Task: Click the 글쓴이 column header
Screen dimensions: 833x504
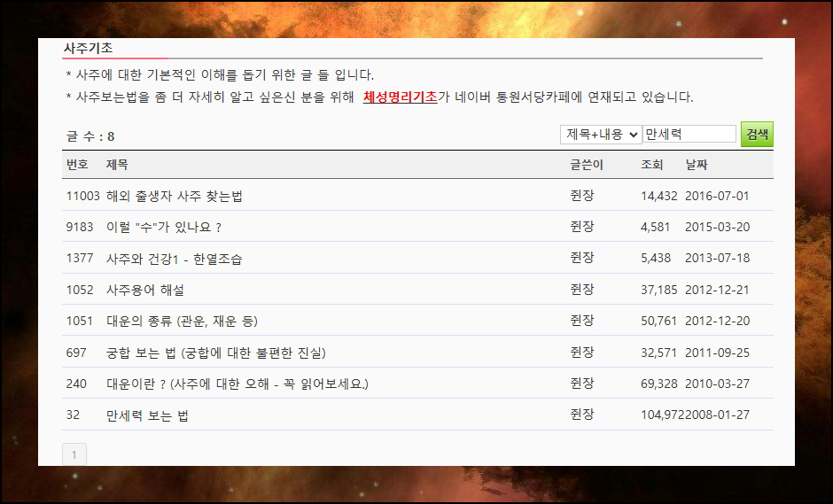Action: 587,165
